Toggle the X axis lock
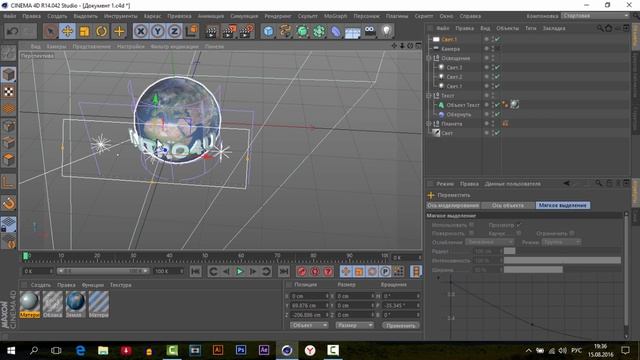This screenshot has width=640, height=360. (141, 31)
